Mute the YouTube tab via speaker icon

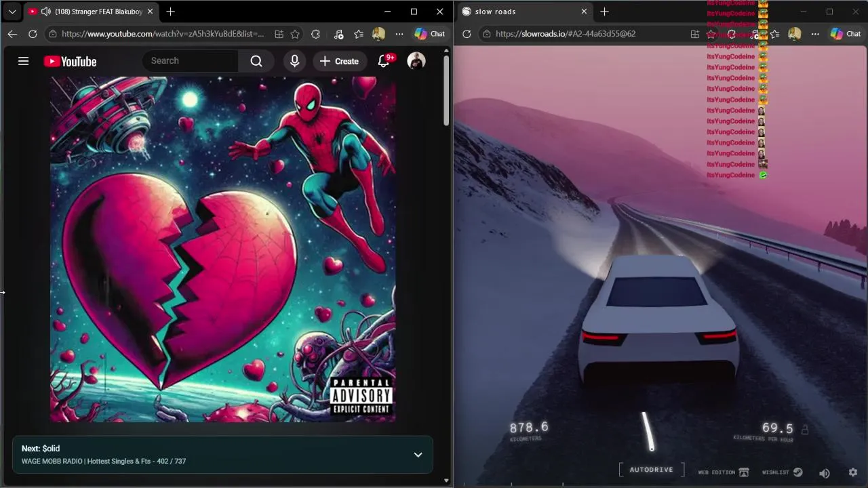pyautogui.click(x=45, y=12)
